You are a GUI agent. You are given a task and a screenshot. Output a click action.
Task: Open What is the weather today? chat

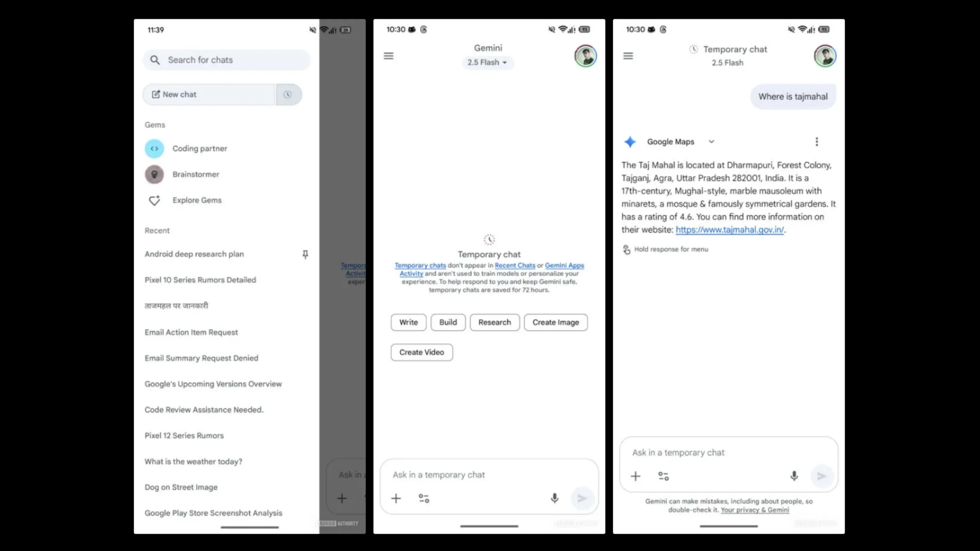(x=193, y=462)
